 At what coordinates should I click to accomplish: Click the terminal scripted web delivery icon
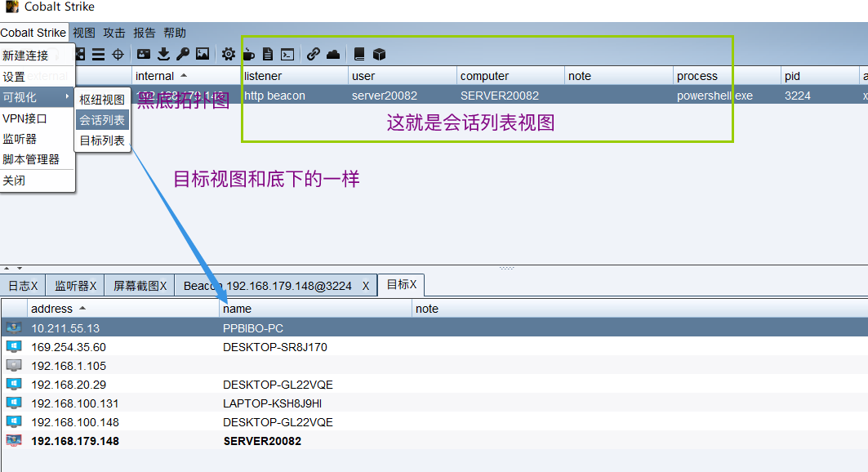pyautogui.click(x=287, y=54)
